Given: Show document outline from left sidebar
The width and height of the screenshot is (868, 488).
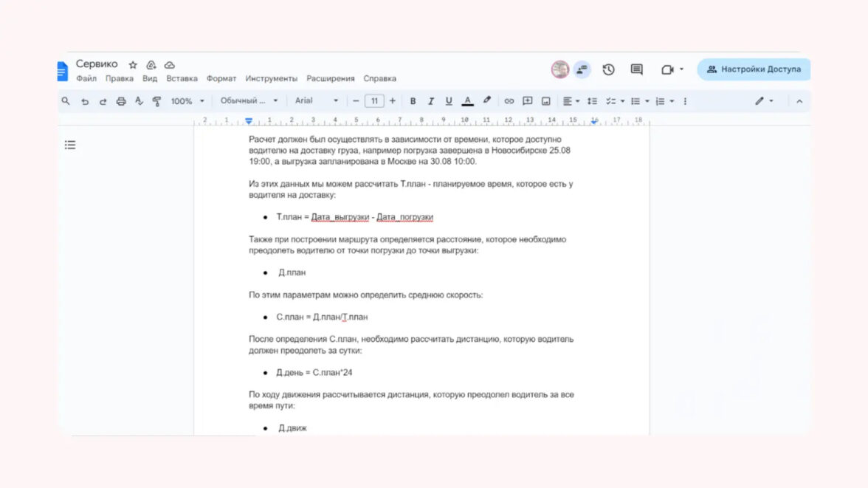Looking at the screenshot, I should [x=70, y=145].
